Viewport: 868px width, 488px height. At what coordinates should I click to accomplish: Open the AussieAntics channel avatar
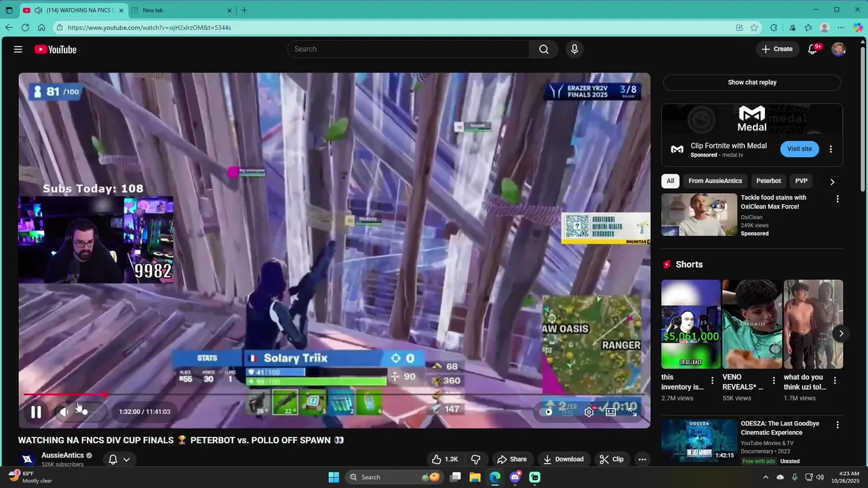pyautogui.click(x=27, y=459)
